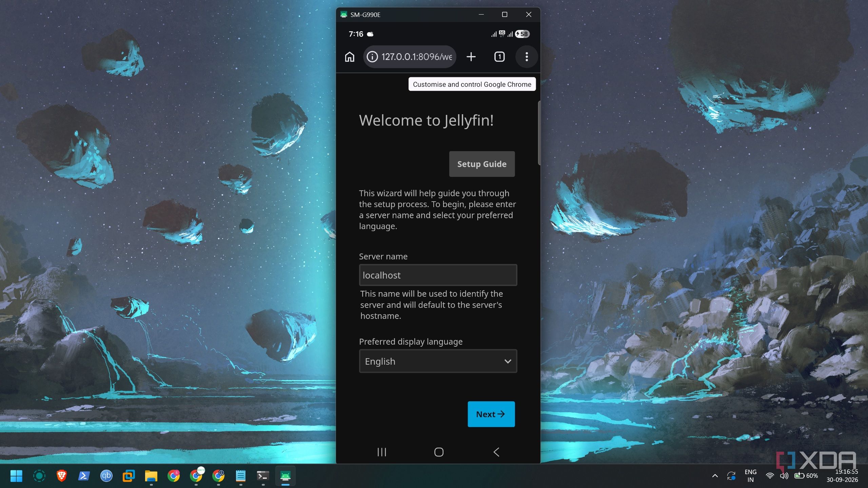Click the Server name field containing localhost
This screenshot has width=868, height=488.
pyautogui.click(x=438, y=275)
